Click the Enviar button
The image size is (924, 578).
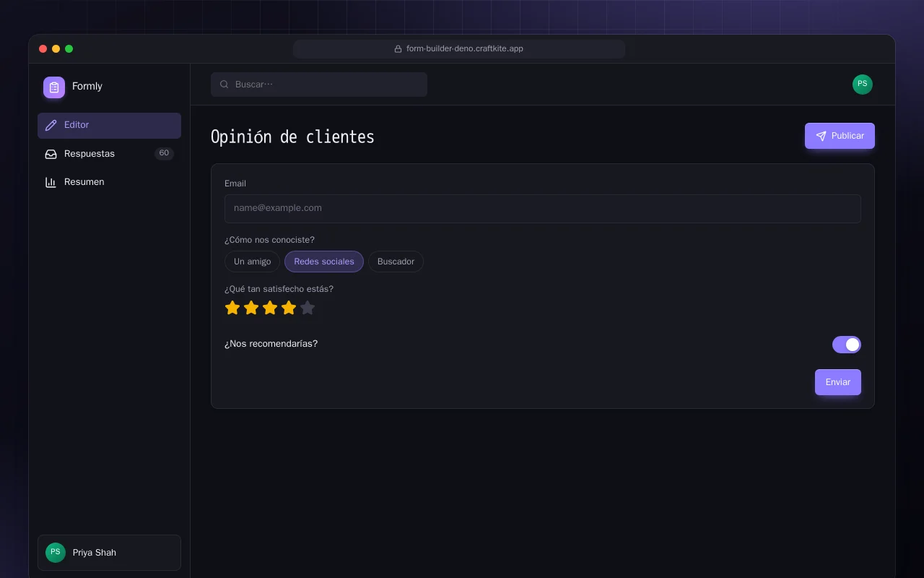[x=838, y=382]
